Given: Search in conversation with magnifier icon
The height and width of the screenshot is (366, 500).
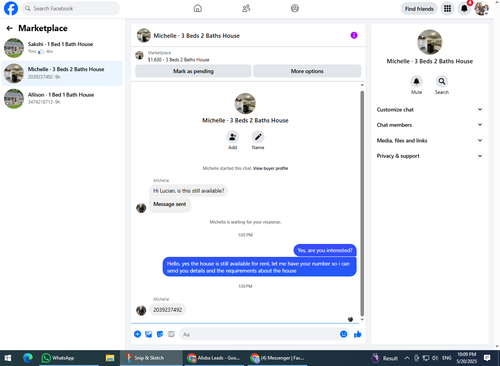Looking at the screenshot, I should [442, 81].
